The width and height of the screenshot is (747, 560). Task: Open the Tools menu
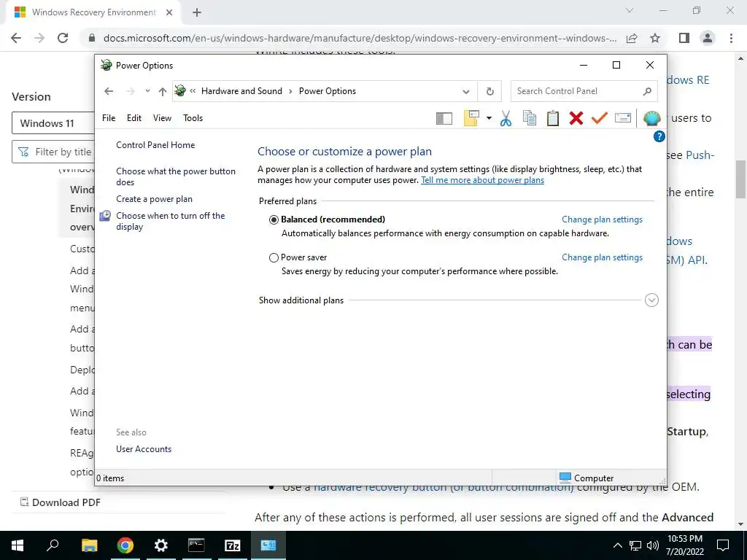[193, 118]
